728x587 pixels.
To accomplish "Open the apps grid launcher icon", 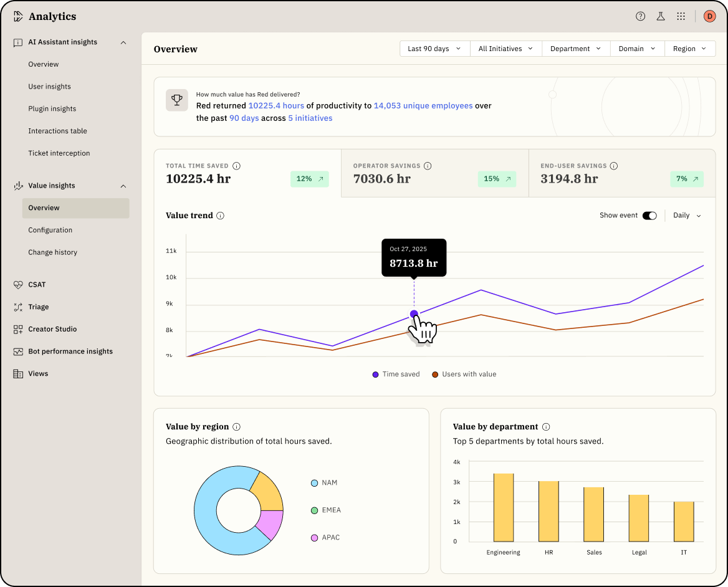I will (681, 17).
